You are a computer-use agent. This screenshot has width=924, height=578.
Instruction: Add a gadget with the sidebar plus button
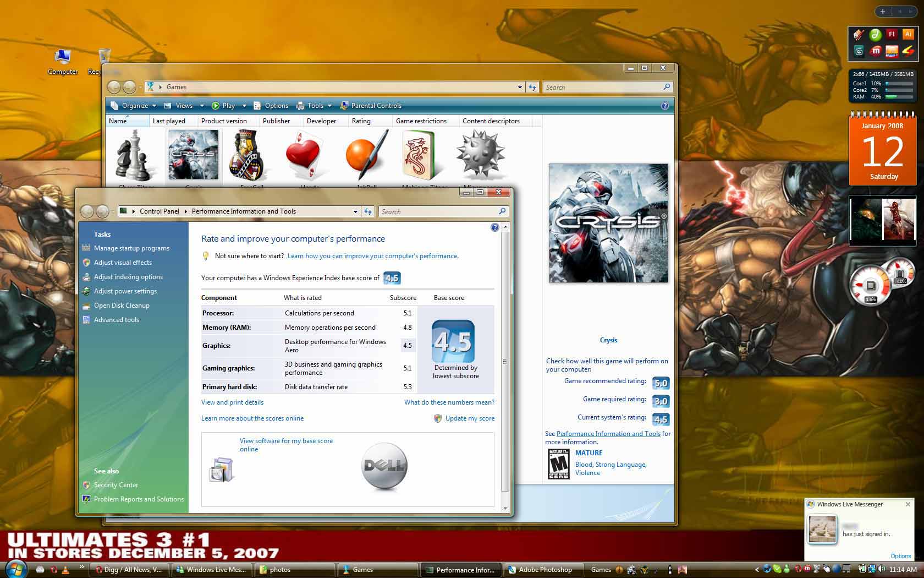(x=883, y=12)
